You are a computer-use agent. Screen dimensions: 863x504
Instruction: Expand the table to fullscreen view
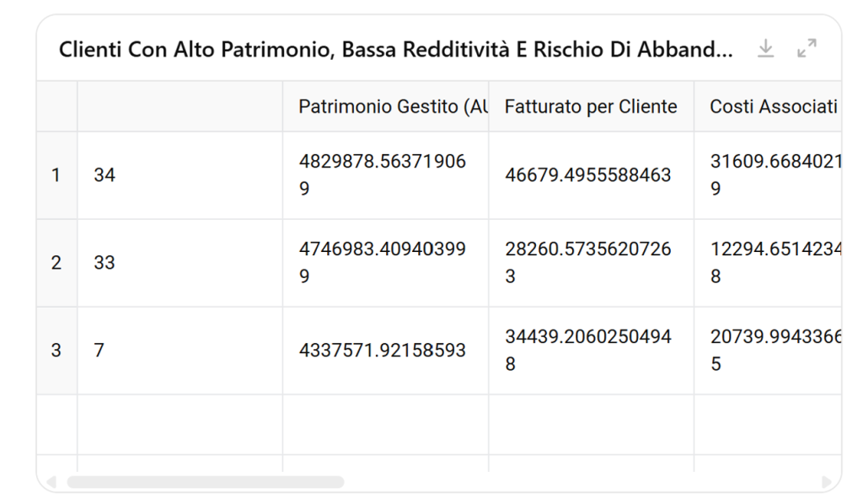click(807, 48)
